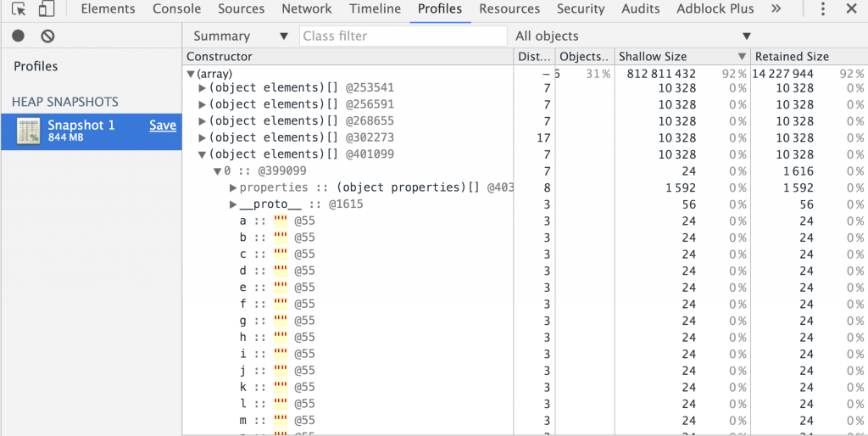Open the DevTools three-dot menu

823,8
